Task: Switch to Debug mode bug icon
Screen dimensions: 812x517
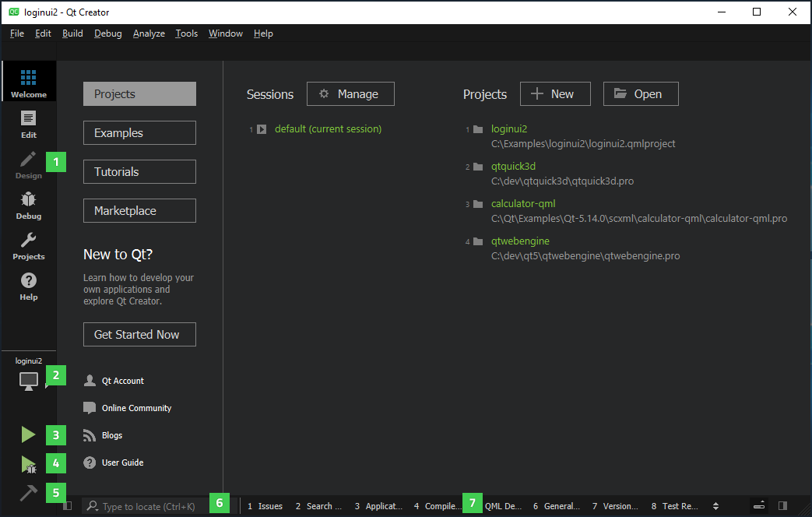Action: click(29, 199)
